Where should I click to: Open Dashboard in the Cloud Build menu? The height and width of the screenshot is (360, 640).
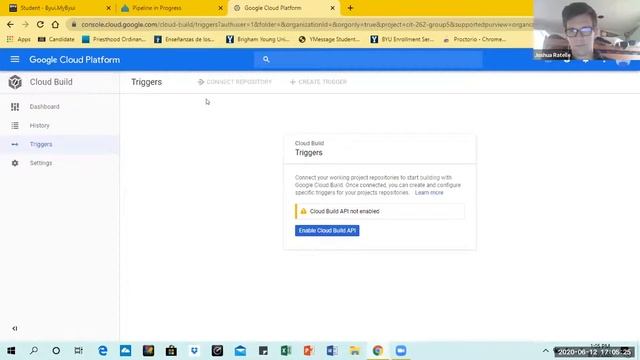tap(44, 107)
